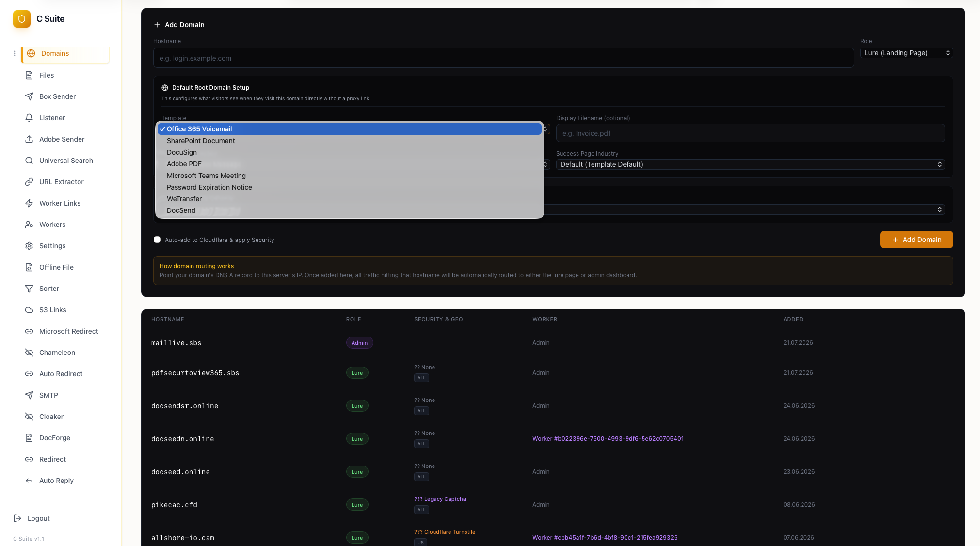
Task: Pick Adobe PDF in the template list
Action: coord(349,164)
